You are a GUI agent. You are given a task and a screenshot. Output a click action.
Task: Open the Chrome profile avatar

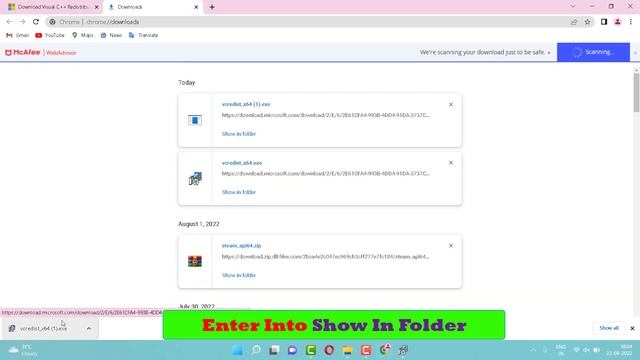[x=618, y=22]
